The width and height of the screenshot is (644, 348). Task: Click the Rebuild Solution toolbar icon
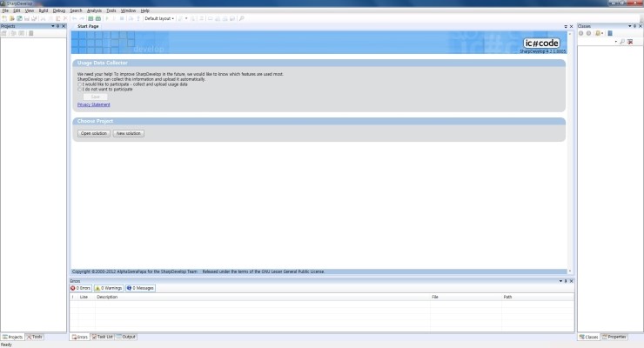(x=98, y=18)
